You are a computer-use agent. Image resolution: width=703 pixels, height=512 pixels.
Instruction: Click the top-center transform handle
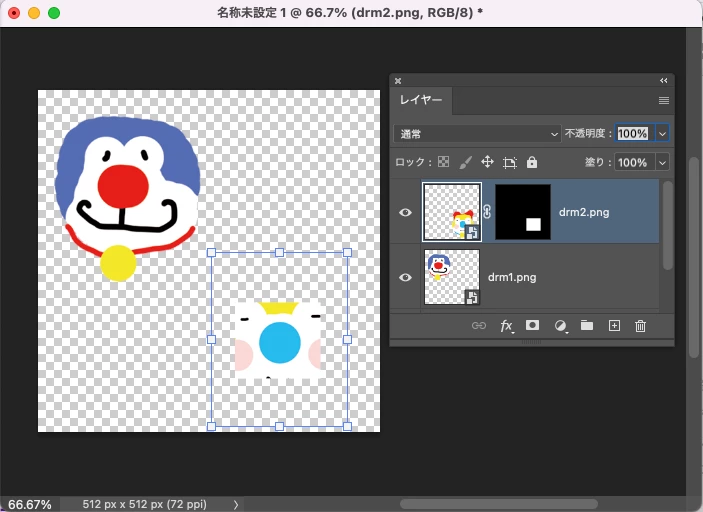(x=279, y=253)
